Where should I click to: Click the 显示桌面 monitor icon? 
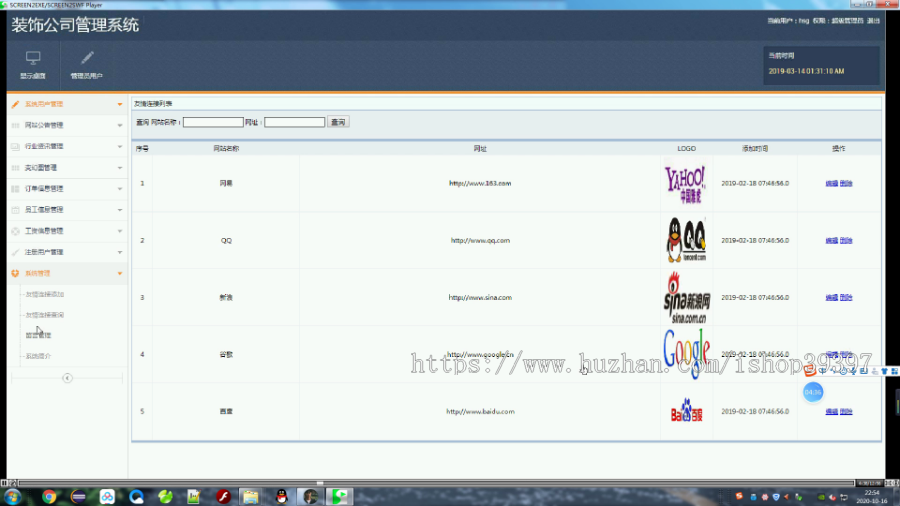tap(33, 58)
